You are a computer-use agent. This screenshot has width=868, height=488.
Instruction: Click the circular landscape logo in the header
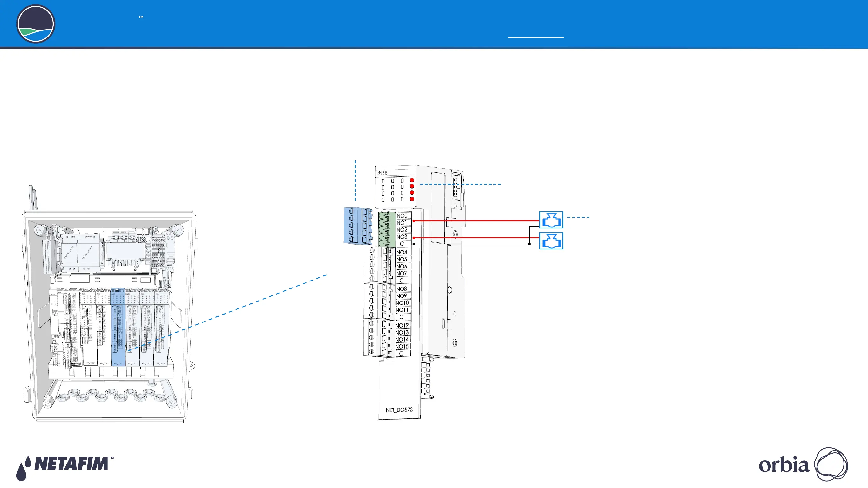pyautogui.click(x=35, y=24)
